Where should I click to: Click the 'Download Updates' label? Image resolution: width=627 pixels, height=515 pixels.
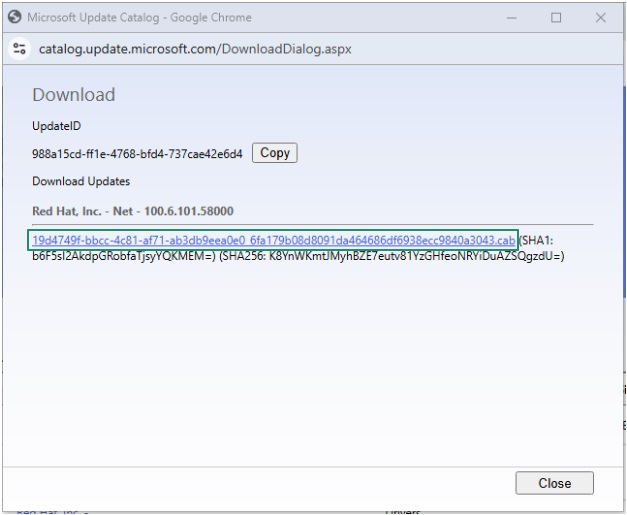(81, 182)
